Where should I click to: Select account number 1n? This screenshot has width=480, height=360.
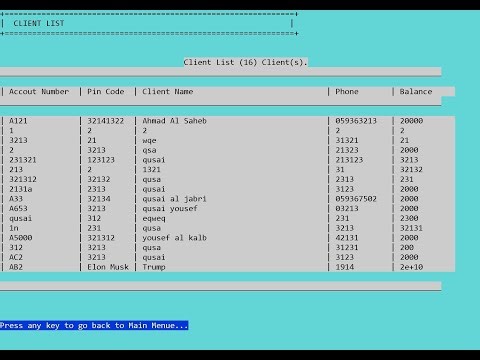[14, 228]
